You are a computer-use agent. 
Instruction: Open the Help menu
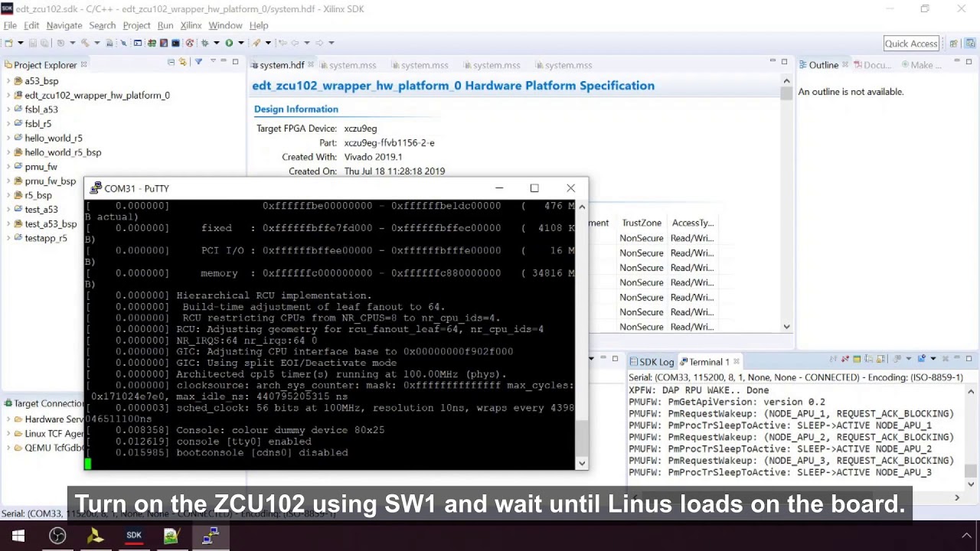coord(259,25)
